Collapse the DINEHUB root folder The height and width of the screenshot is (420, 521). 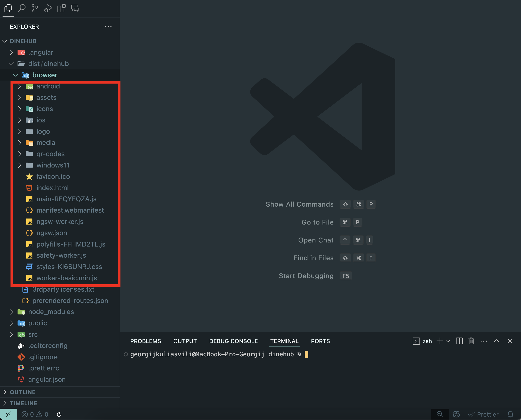(x=60, y=41)
